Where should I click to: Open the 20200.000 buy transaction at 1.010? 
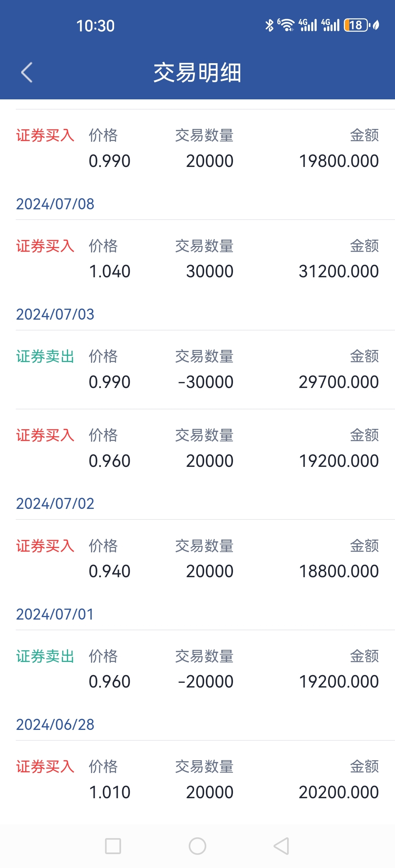[197, 780]
